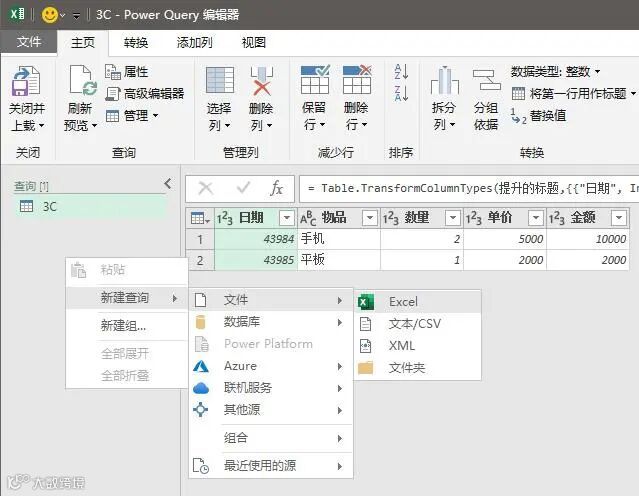Click the smiley feedback icon in title bar
Image resolution: width=639 pixels, height=496 pixels.
point(50,15)
